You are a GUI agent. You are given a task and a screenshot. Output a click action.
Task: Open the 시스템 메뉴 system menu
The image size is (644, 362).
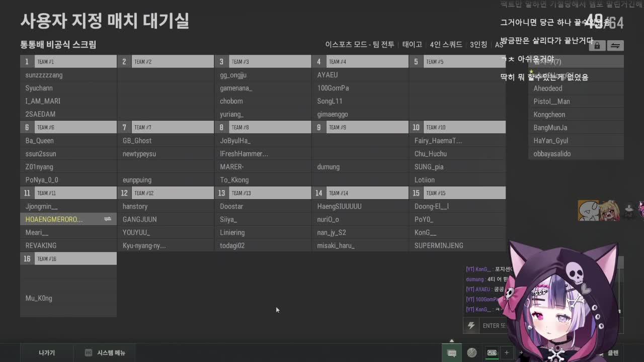106,353
